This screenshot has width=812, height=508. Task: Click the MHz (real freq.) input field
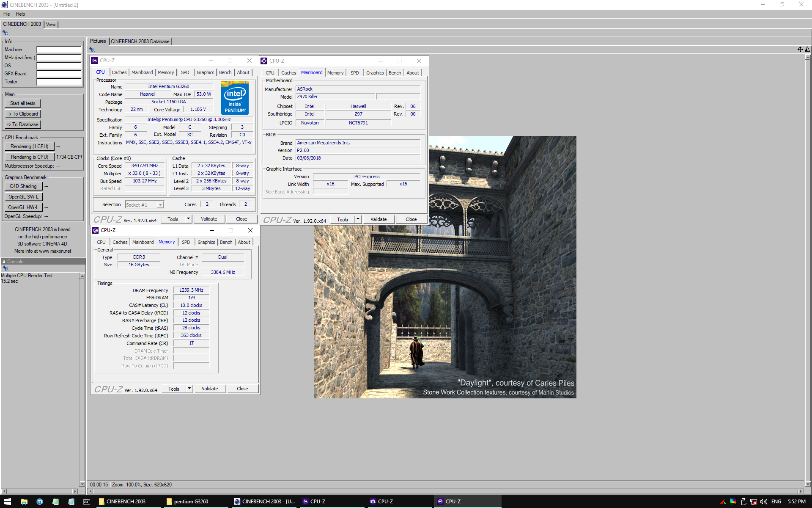coord(59,58)
